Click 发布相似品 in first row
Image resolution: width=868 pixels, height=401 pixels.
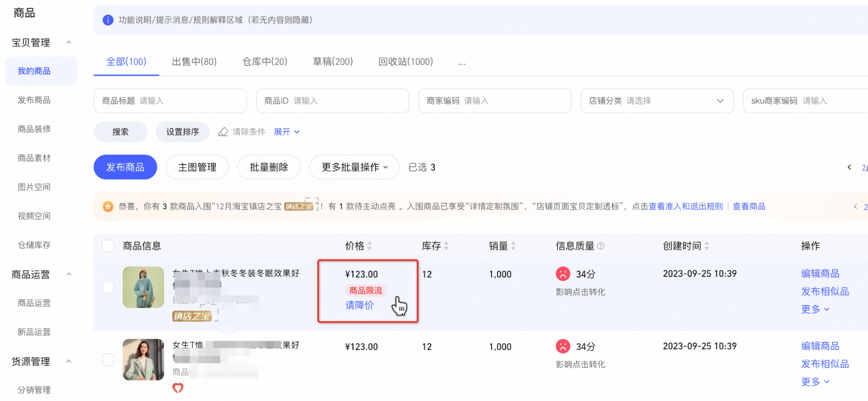(x=825, y=292)
